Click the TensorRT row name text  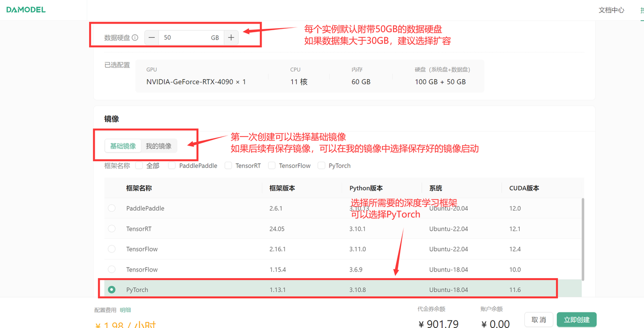pyautogui.click(x=139, y=229)
